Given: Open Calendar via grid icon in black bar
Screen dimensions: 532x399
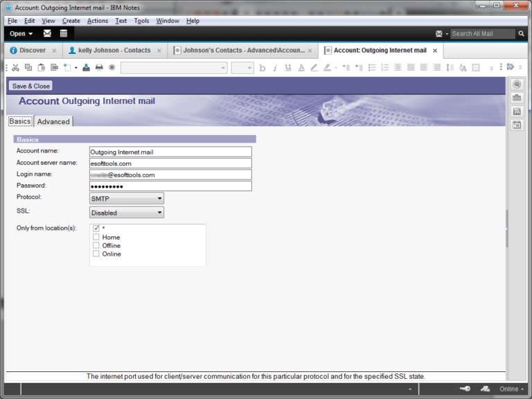Looking at the screenshot, I should pyautogui.click(x=64, y=33).
